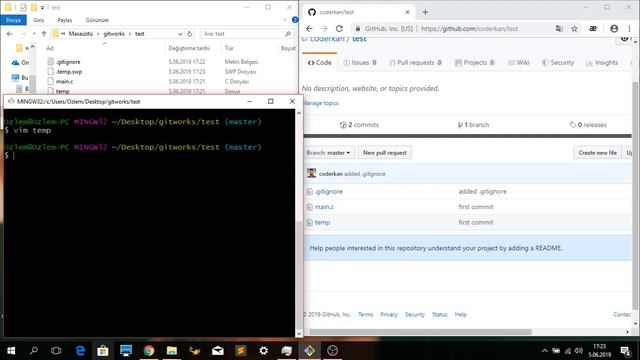
Task: Open taskbar search magnifier
Action: tap(34, 351)
